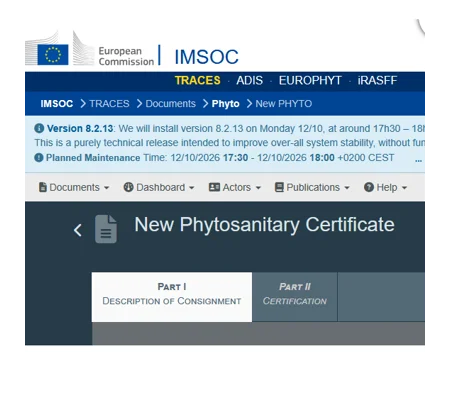Screen dimensions: 450x400
Task: Click the Help question mark icon
Action: pyautogui.click(x=369, y=187)
